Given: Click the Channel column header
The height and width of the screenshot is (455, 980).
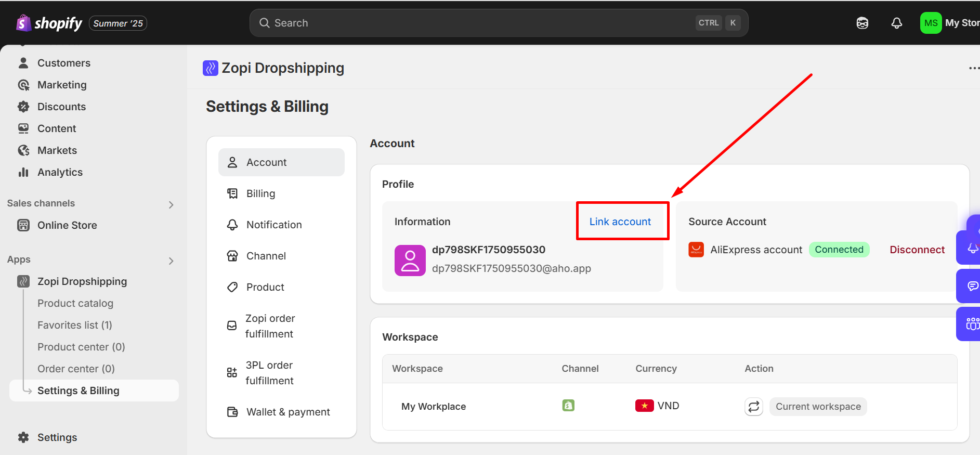Looking at the screenshot, I should pos(580,369).
